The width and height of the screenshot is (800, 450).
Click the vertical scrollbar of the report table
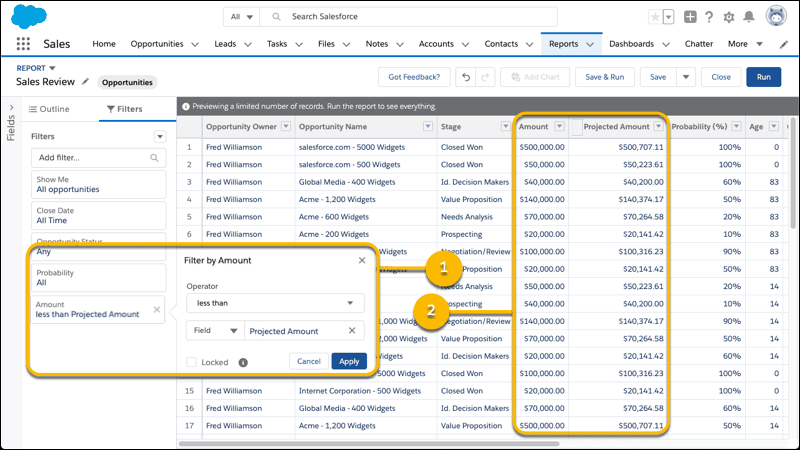pos(792,173)
